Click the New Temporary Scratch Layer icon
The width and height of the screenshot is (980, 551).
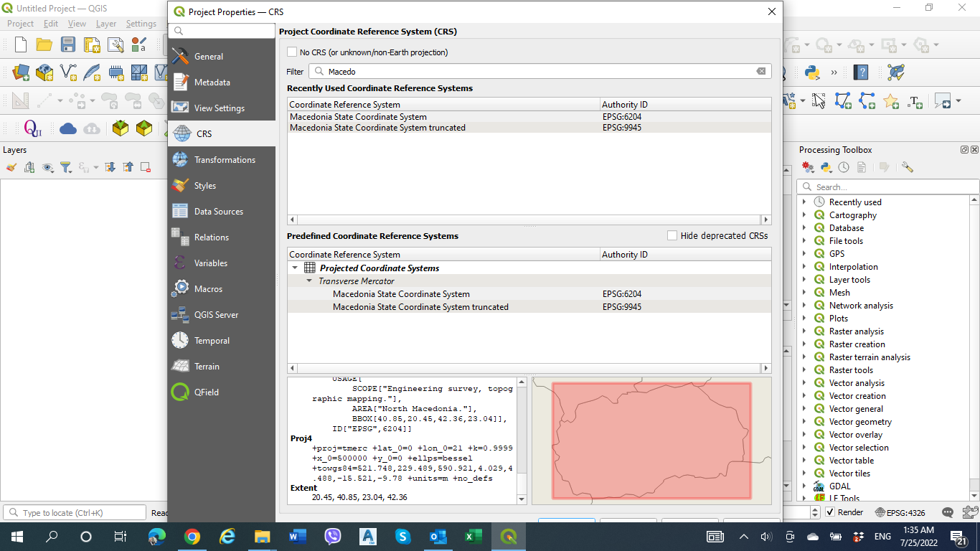click(116, 72)
